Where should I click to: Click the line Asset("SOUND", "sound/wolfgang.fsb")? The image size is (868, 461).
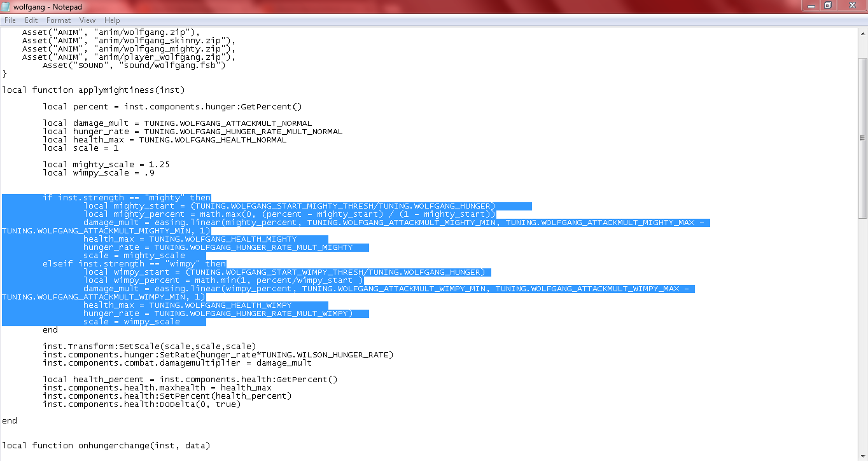tap(134, 65)
